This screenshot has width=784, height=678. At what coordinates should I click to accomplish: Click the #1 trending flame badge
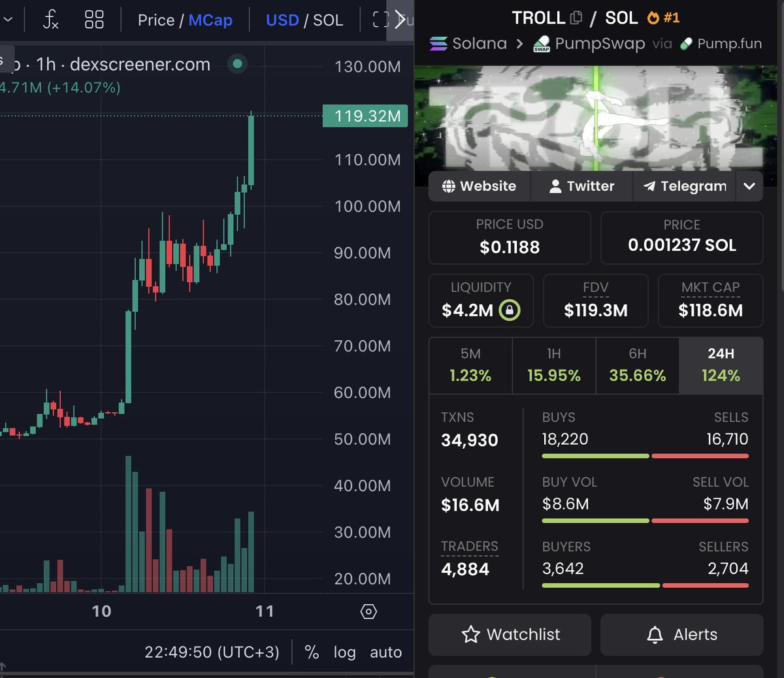pos(663,18)
